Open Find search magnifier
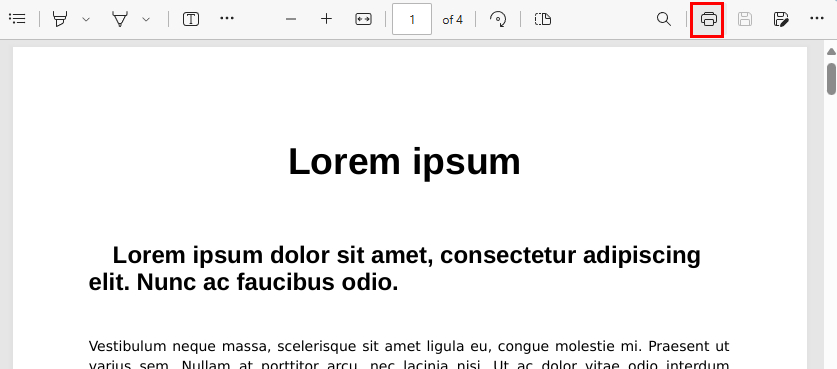 pyautogui.click(x=664, y=19)
